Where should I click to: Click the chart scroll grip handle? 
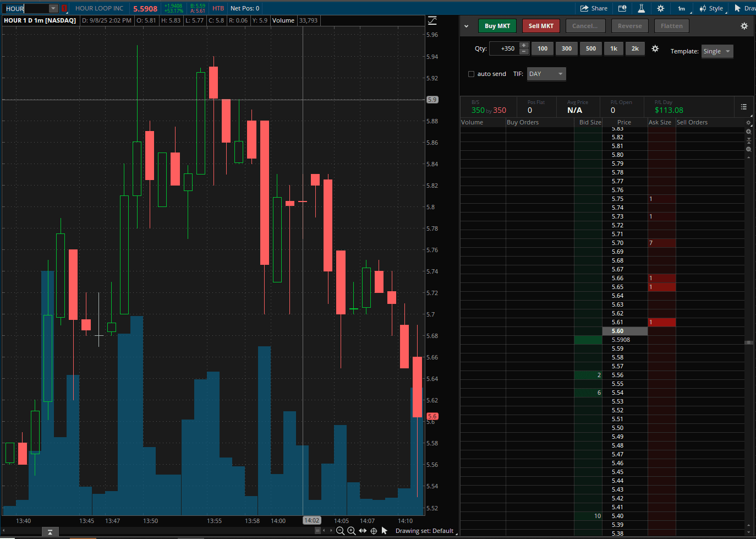pos(317,531)
